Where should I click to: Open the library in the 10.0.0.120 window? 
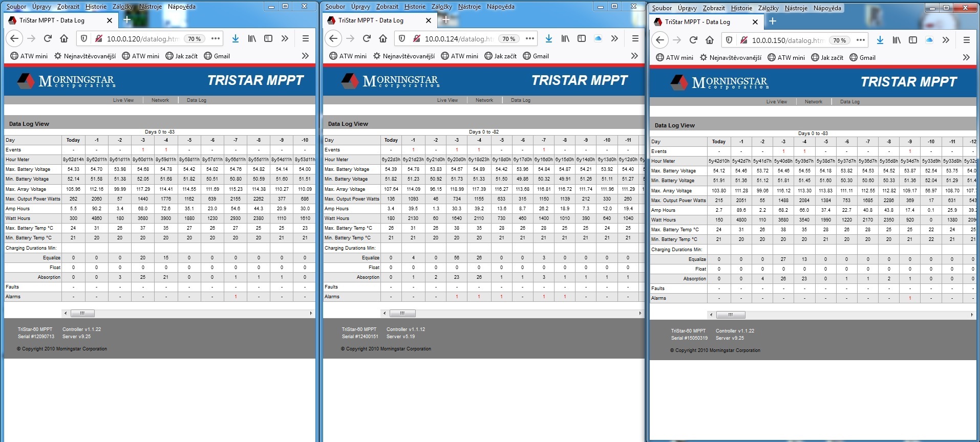[252, 38]
